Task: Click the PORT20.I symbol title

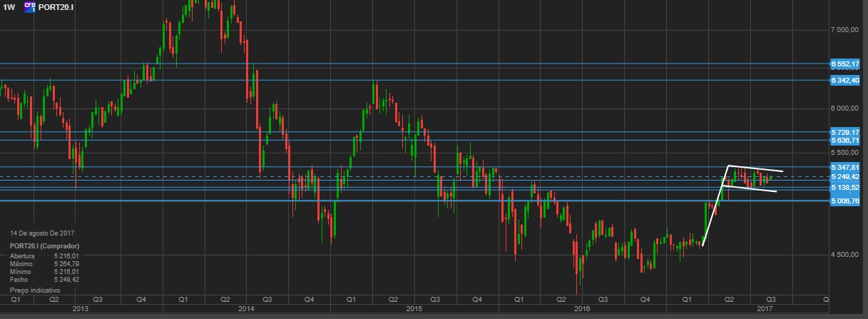Action: pos(56,6)
